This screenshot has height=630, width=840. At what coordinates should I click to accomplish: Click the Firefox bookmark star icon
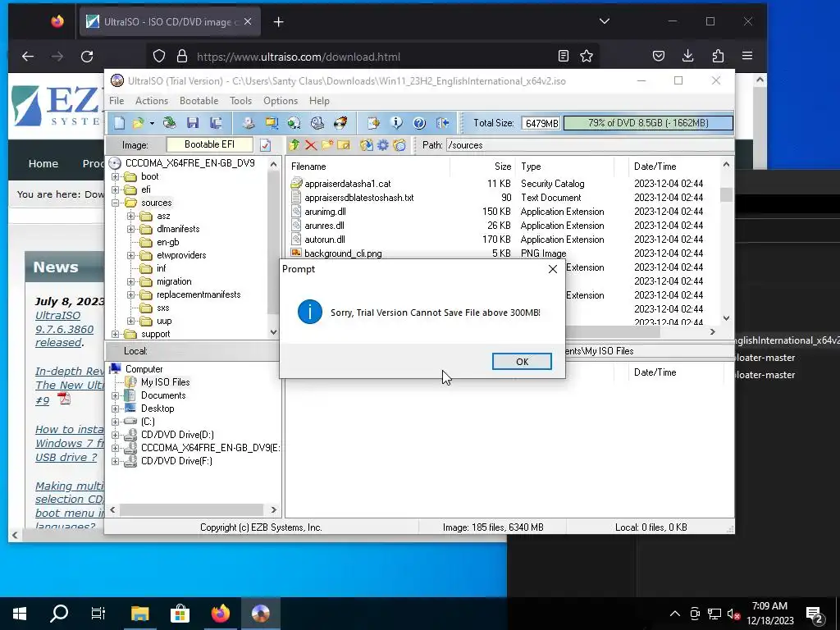point(587,57)
